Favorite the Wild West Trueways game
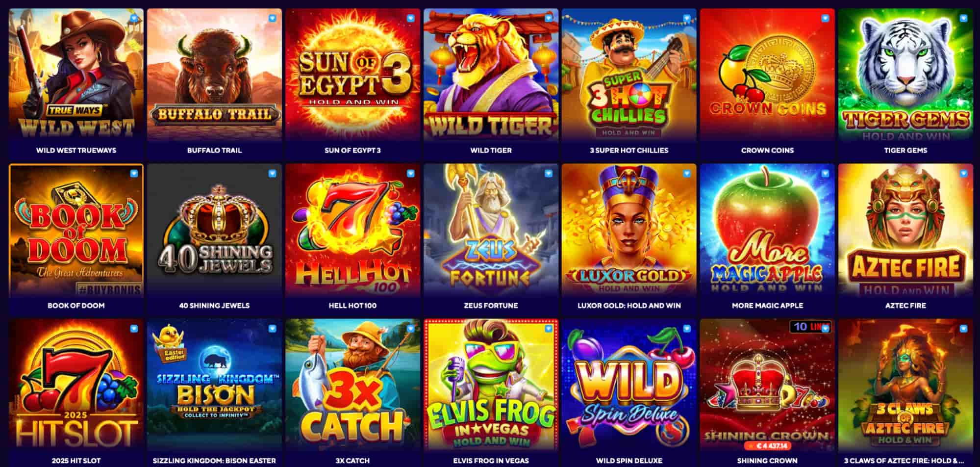This screenshot has width=980, height=467. click(x=134, y=18)
